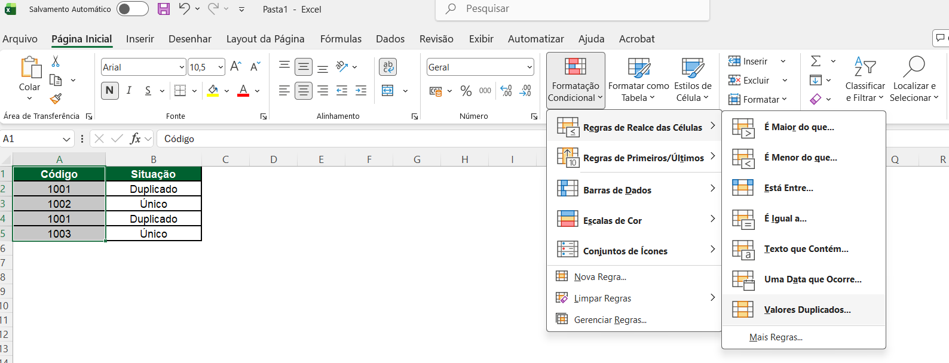This screenshot has width=949, height=363.
Task: Select cell B2 with Duplicado
Action: (153, 189)
